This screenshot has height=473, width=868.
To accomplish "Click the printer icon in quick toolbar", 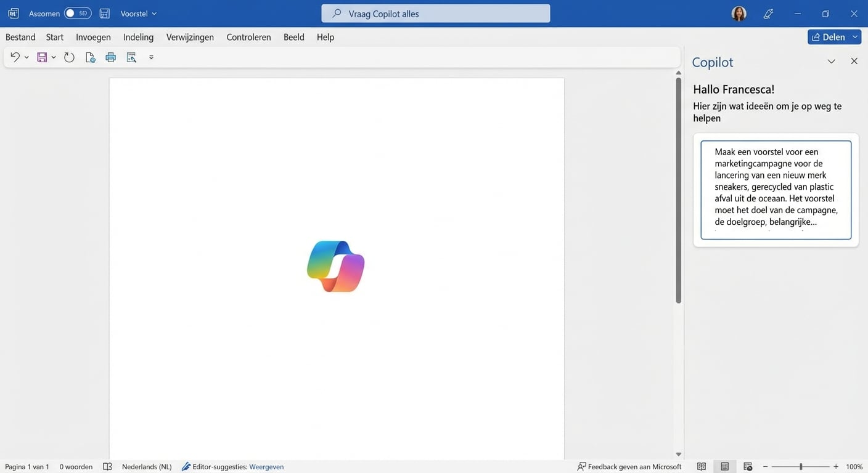I will [x=111, y=57].
